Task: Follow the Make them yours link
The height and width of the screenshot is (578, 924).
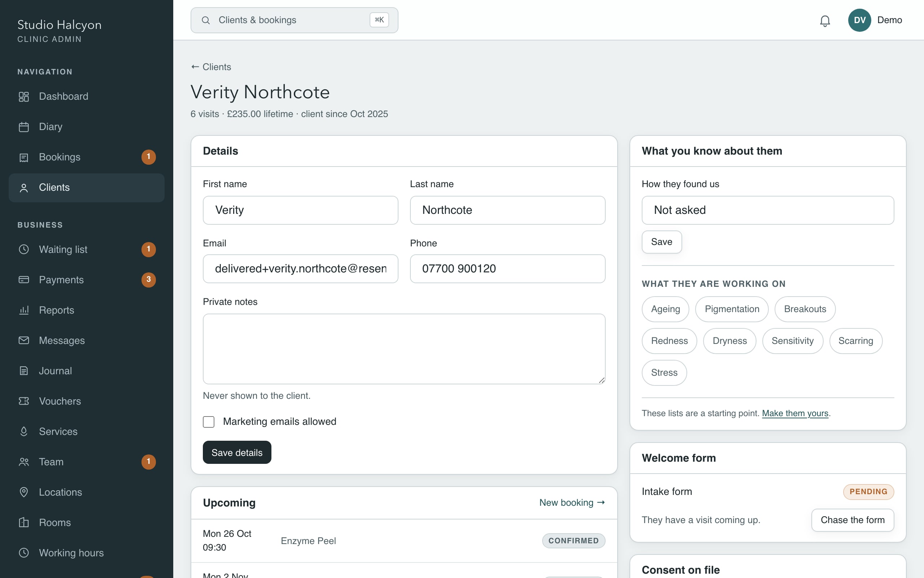Action: (x=795, y=413)
